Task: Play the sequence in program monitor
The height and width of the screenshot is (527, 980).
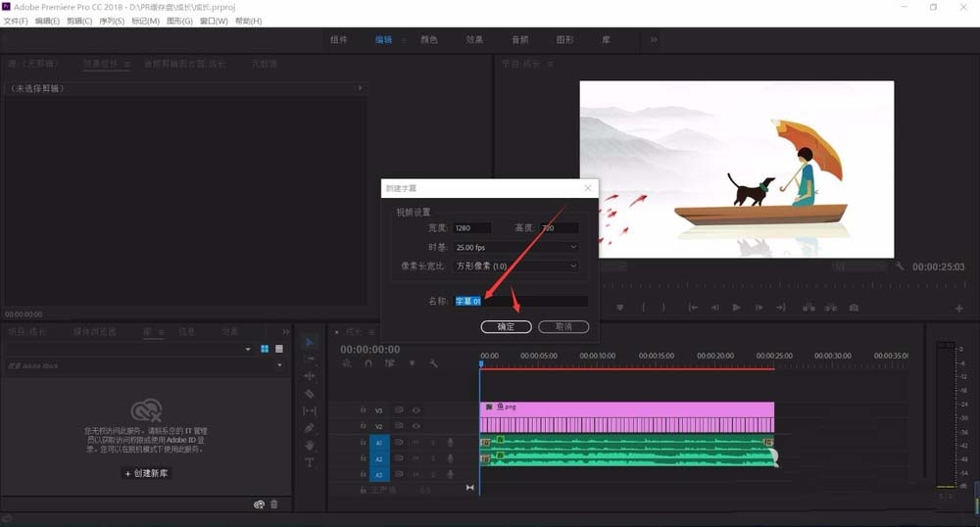Action: pos(736,308)
